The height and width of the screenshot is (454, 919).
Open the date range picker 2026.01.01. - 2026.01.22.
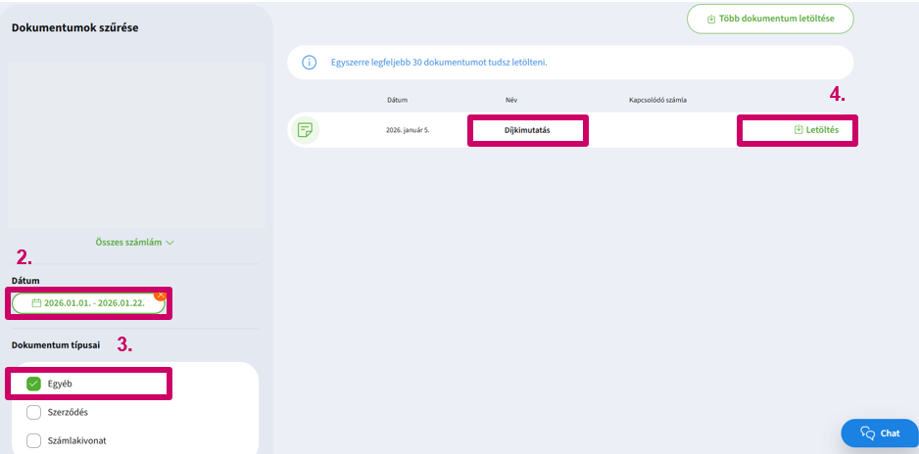tap(89, 303)
